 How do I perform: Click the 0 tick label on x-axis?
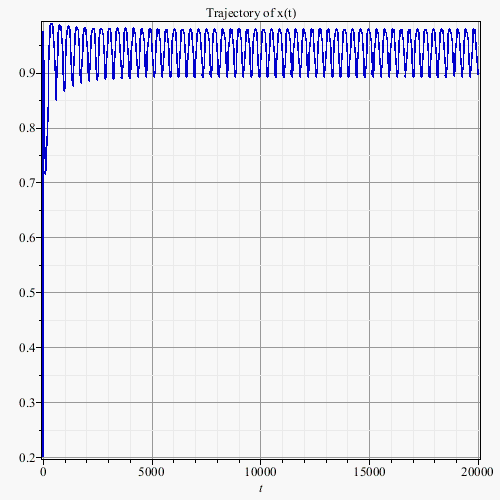click(x=43, y=472)
